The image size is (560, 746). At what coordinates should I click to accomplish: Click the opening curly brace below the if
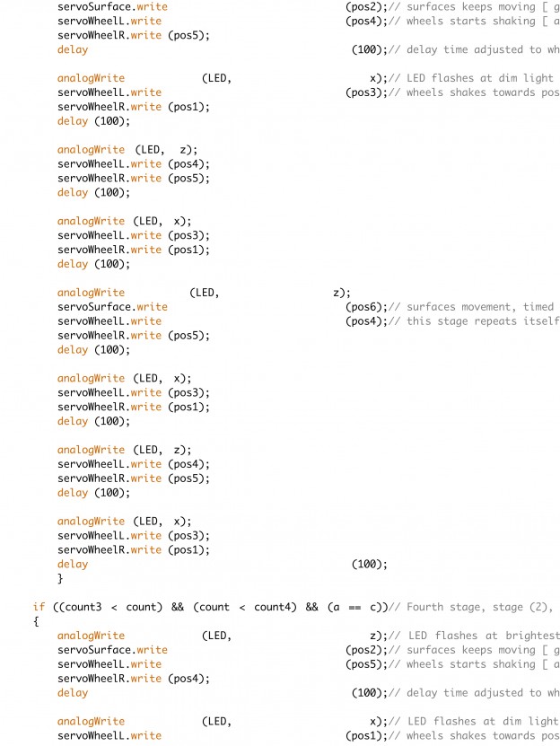tap(36, 621)
